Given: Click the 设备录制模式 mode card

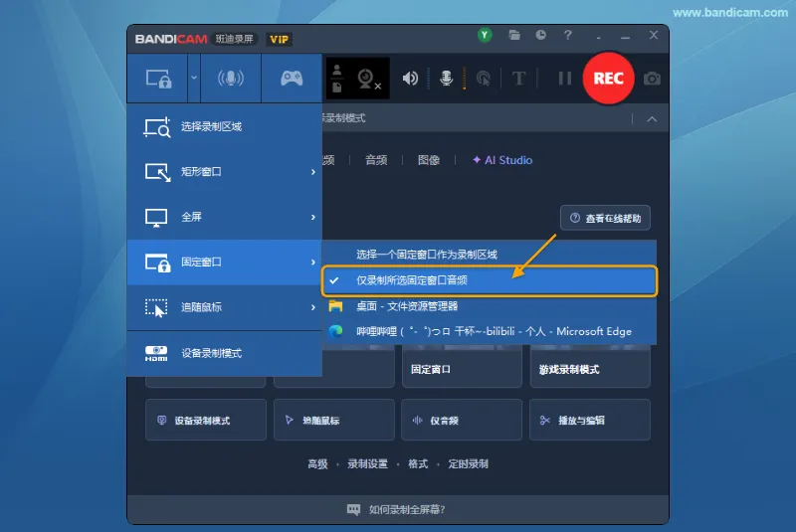Looking at the screenshot, I should (206, 420).
